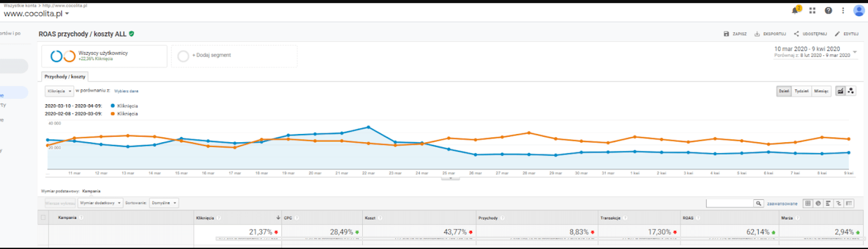Viewport: 868px width, 249px height.
Task: Open the Kliknięcia metric dropdown
Action: tap(59, 91)
